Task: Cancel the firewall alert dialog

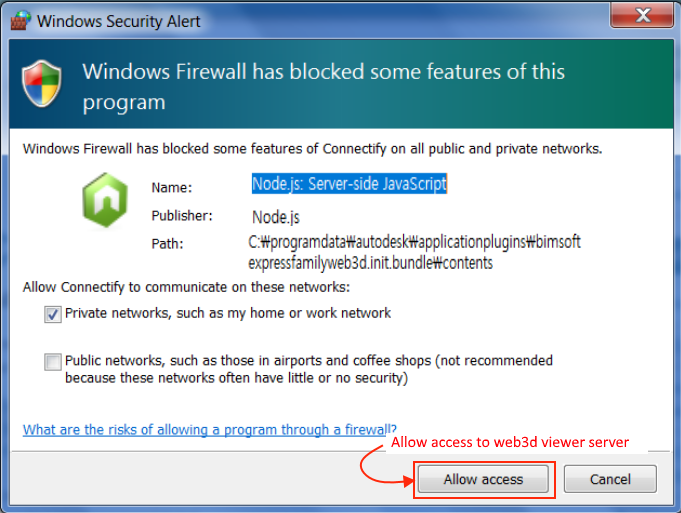Action: pyautogui.click(x=610, y=479)
